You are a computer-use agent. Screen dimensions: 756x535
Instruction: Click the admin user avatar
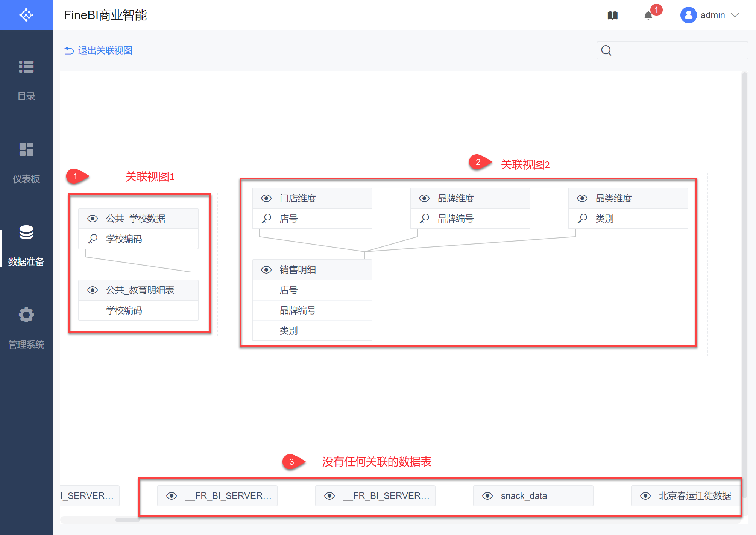click(688, 15)
